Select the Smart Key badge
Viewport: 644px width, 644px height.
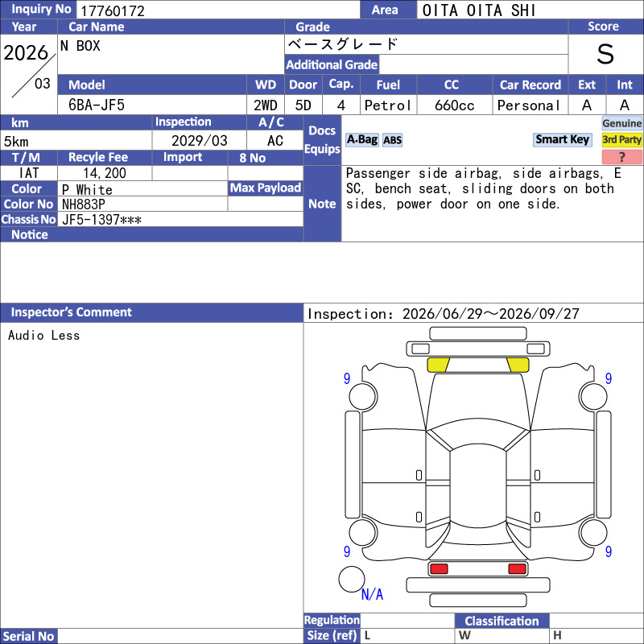[x=562, y=139]
